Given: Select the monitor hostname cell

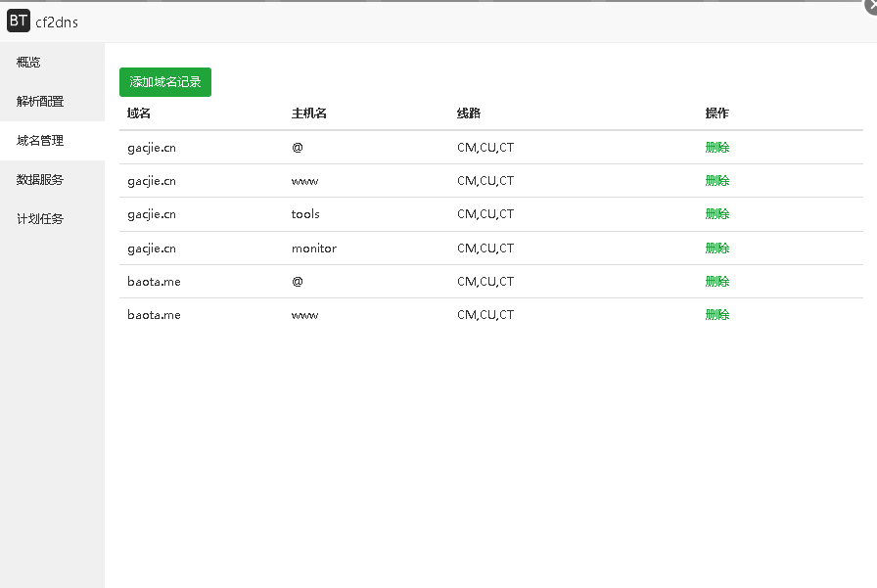Looking at the screenshot, I should [314, 249].
